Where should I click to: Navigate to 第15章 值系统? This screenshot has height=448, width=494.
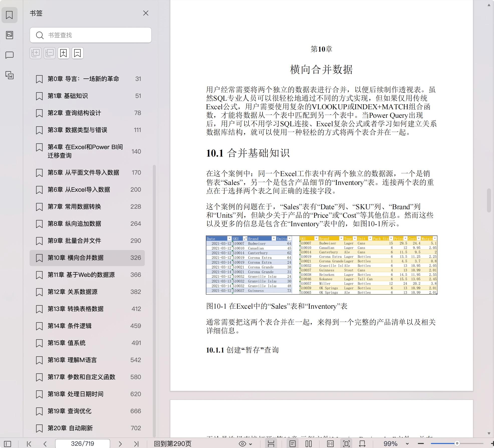[87, 343]
